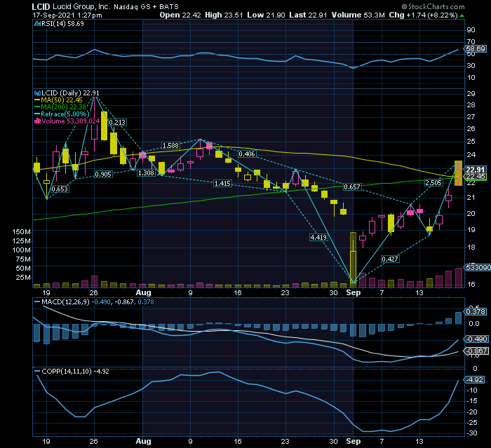The width and height of the screenshot is (491, 448).
Task: Click the candlestick icon next to LCID (Daily)
Action: (x=37, y=93)
